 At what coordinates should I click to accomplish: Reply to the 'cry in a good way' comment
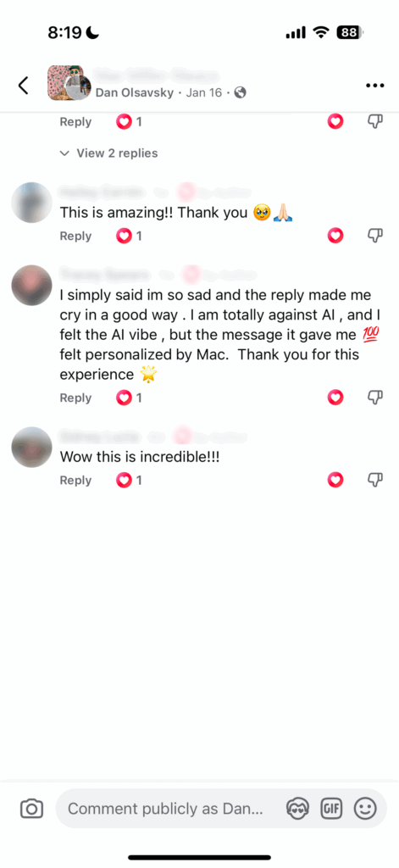coord(75,398)
